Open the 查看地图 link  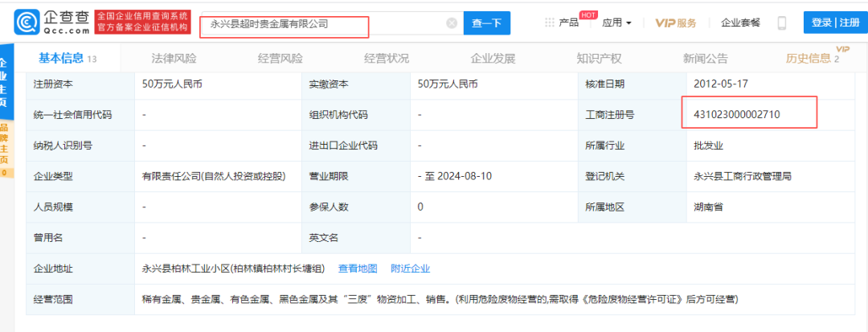click(x=358, y=269)
